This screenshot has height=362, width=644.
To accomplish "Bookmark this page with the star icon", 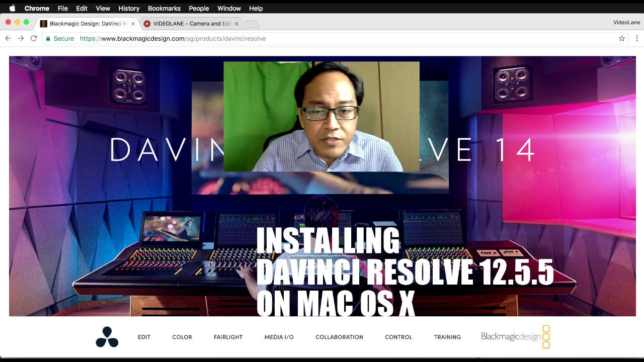I will click(x=622, y=38).
